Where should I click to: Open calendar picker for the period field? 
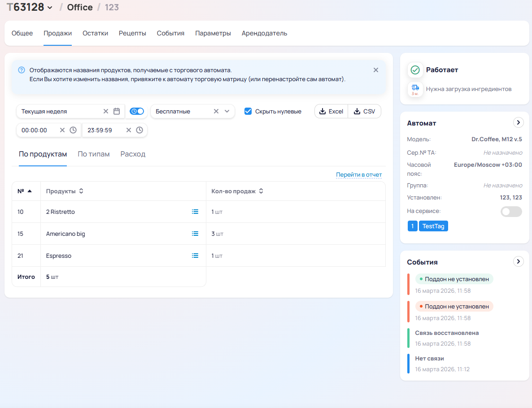click(117, 111)
